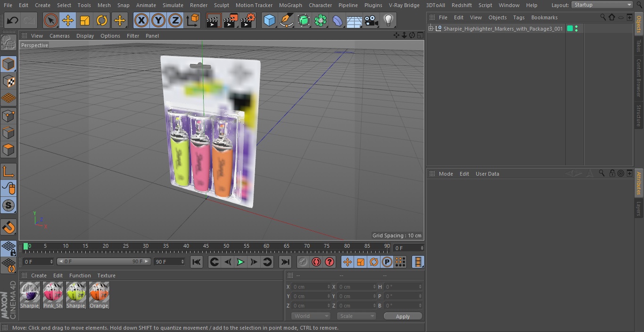Open the Bend deformer icon
644x332 pixels.
[x=338, y=20]
